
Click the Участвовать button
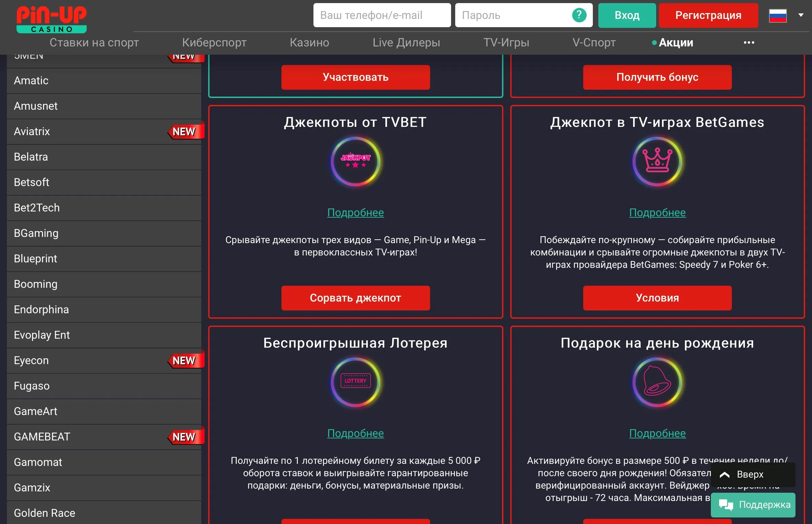click(355, 77)
